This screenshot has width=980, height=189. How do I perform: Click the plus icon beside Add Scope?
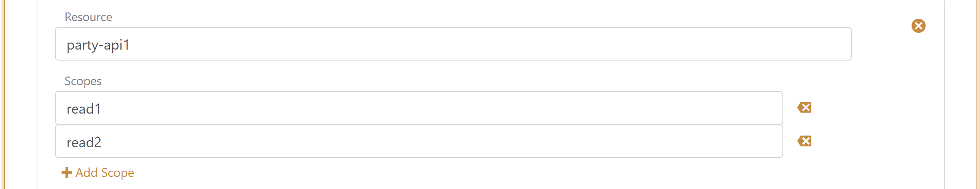pyautogui.click(x=67, y=173)
